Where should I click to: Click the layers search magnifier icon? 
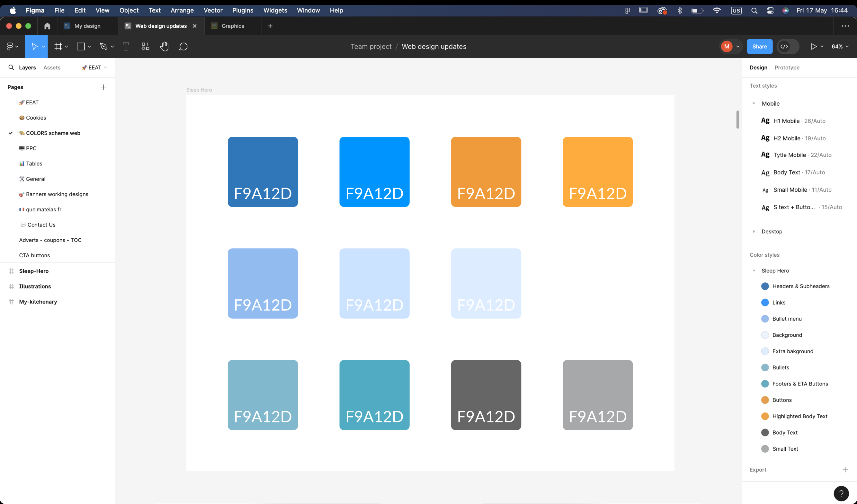click(x=11, y=67)
